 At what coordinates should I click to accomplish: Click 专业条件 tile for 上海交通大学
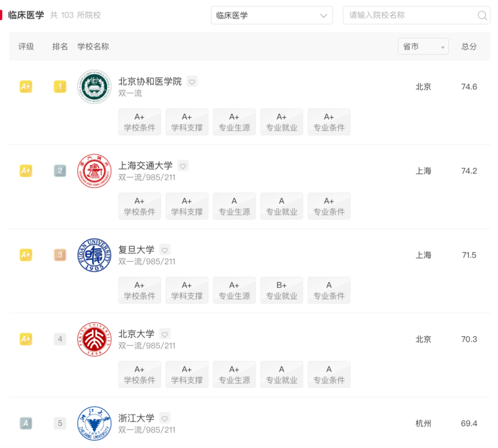click(329, 206)
